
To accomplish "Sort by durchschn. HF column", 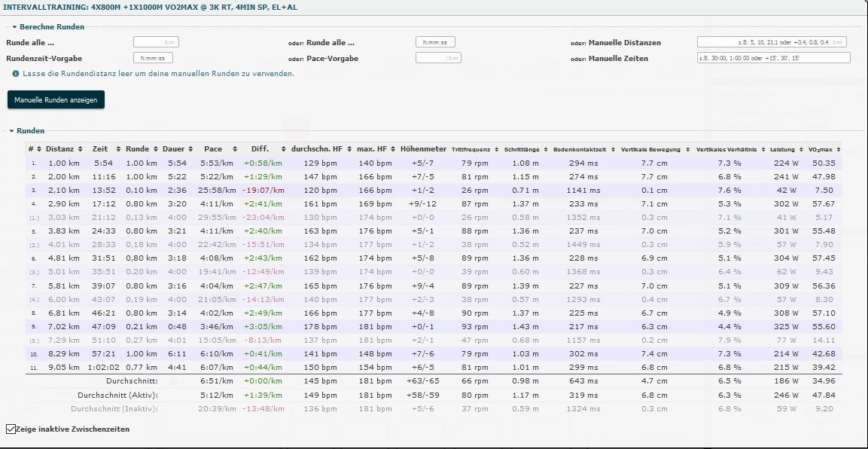I will [316, 149].
